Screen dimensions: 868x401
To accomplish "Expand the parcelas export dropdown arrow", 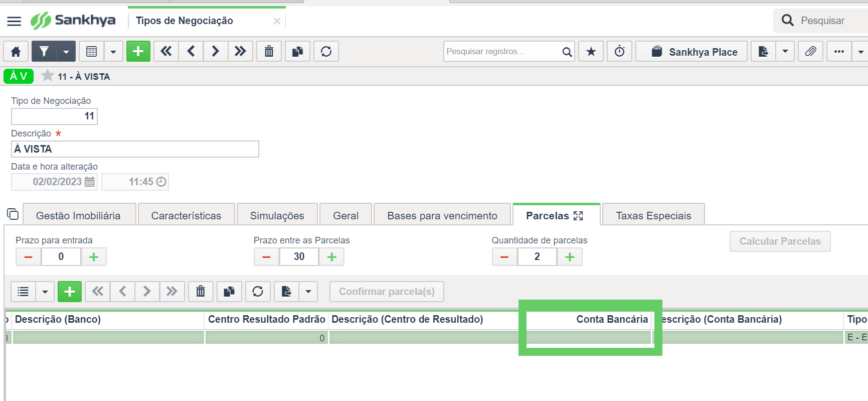I will 308,292.
